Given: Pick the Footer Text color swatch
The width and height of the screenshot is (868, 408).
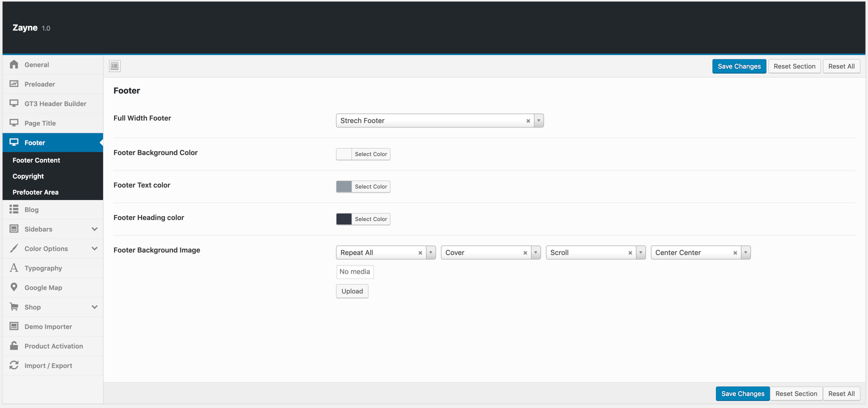Looking at the screenshot, I should click(344, 186).
